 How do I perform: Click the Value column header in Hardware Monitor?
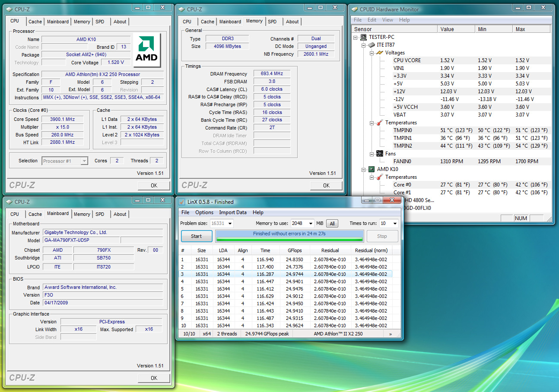coord(456,29)
